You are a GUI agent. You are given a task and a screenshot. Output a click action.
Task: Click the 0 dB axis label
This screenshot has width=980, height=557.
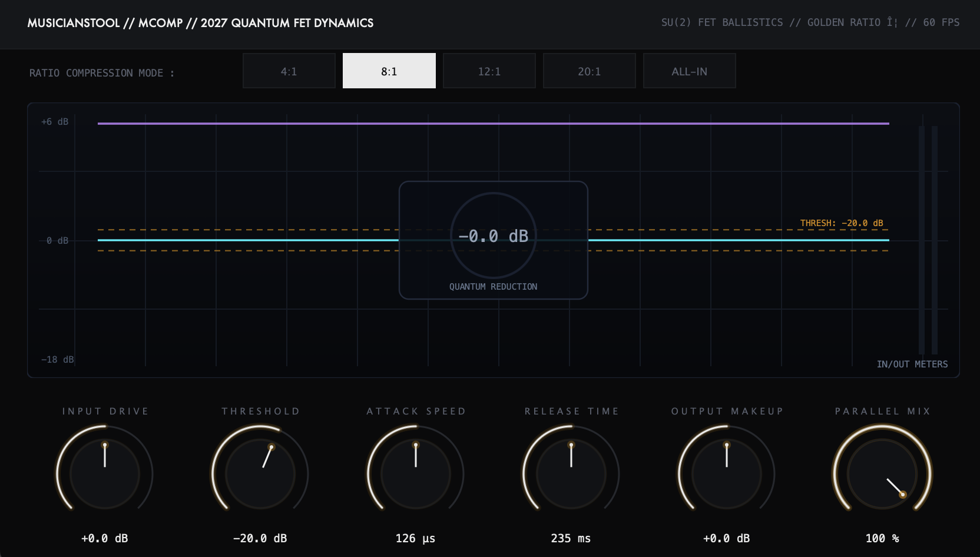coord(57,240)
